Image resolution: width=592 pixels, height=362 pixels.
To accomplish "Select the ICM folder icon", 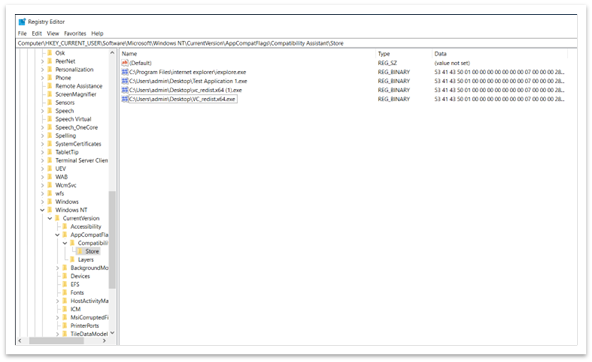I will (x=65, y=309).
